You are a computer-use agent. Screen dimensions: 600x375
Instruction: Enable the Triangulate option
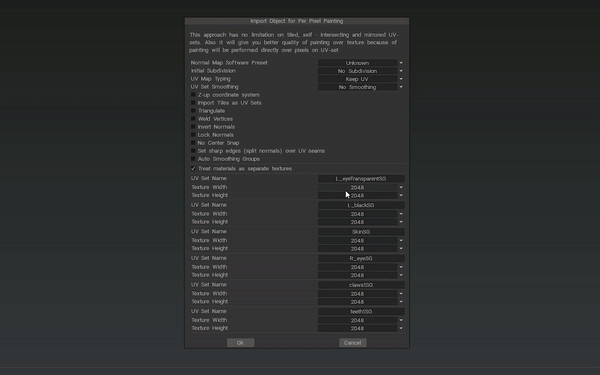point(193,111)
